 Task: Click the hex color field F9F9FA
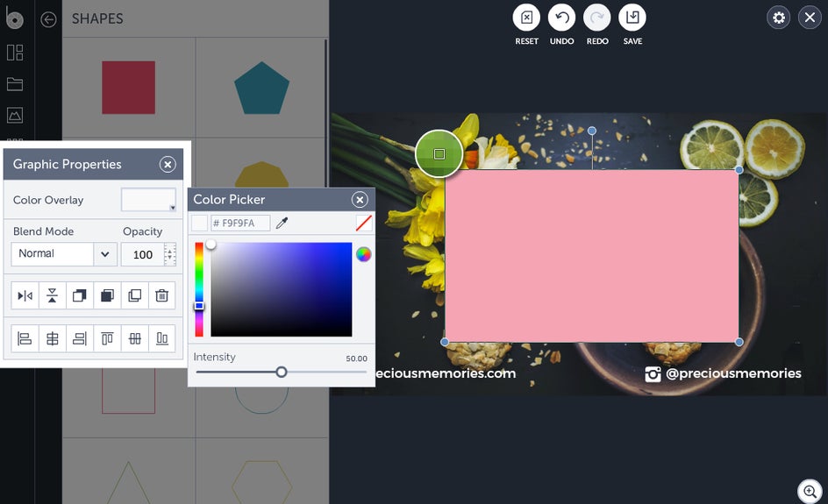point(240,223)
